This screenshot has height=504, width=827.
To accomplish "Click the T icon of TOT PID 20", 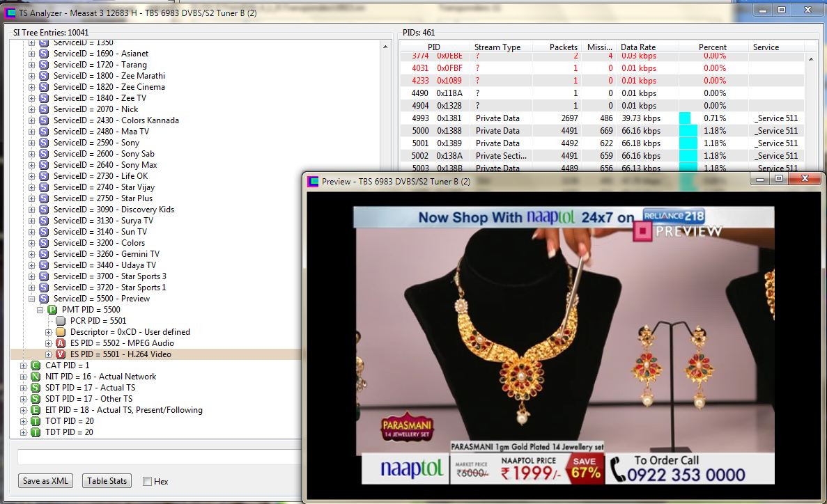I will click(x=36, y=421).
